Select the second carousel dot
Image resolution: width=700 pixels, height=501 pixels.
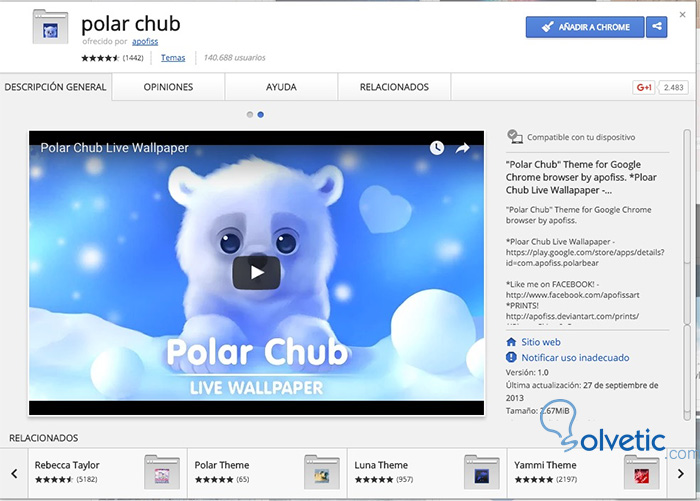[x=261, y=115]
